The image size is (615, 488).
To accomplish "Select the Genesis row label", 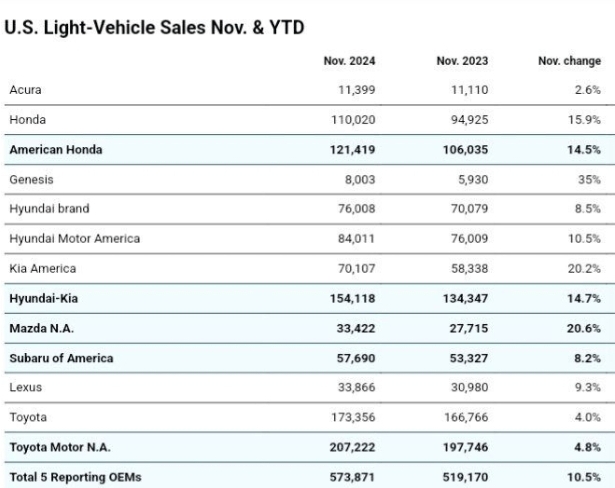I will (x=31, y=180).
